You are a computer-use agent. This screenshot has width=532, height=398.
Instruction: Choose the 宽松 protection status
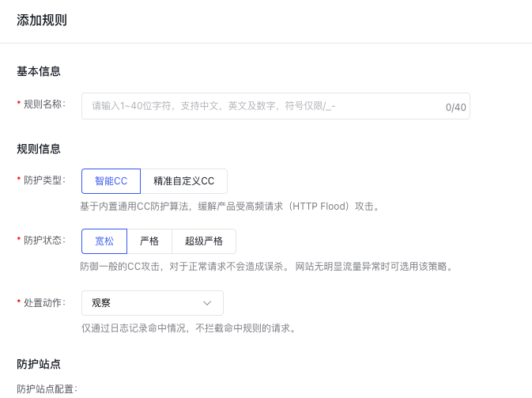click(x=104, y=241)
